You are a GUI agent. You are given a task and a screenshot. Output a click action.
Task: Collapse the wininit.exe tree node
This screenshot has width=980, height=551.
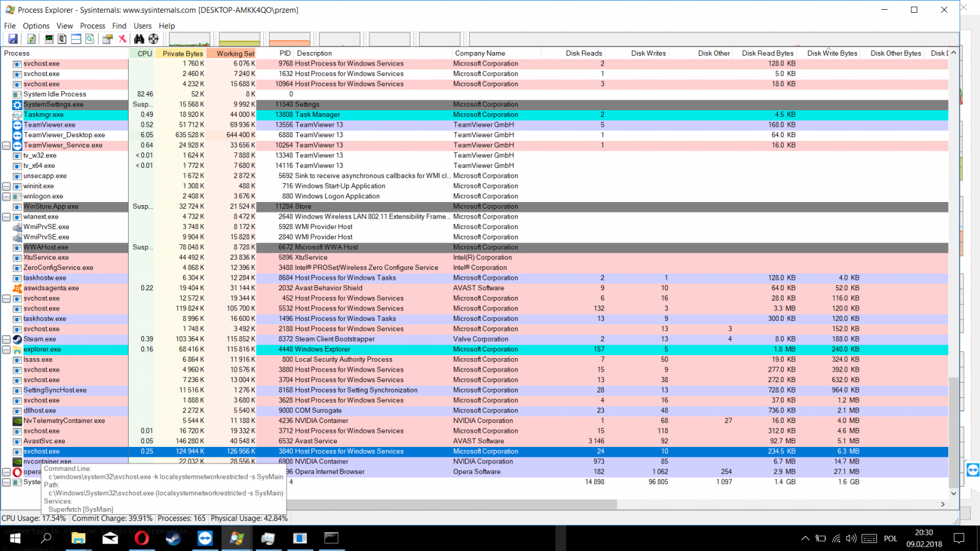pos(6,186)
